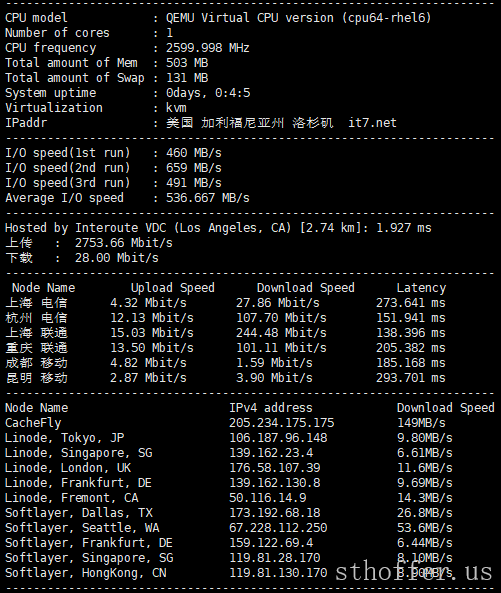Screen dimensions: 501x593
Task: Select the it7.net text in IPaddr row
Action: click(372, 123)
